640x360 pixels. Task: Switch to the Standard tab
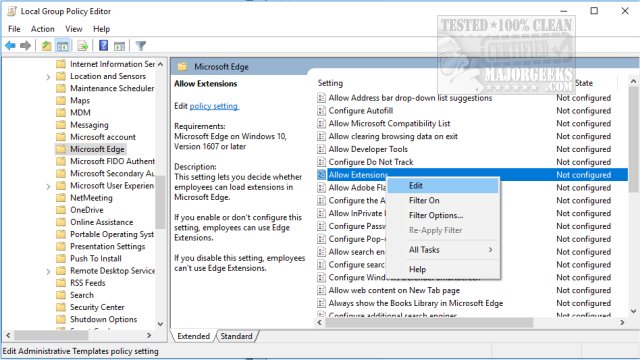coord(236,336)
